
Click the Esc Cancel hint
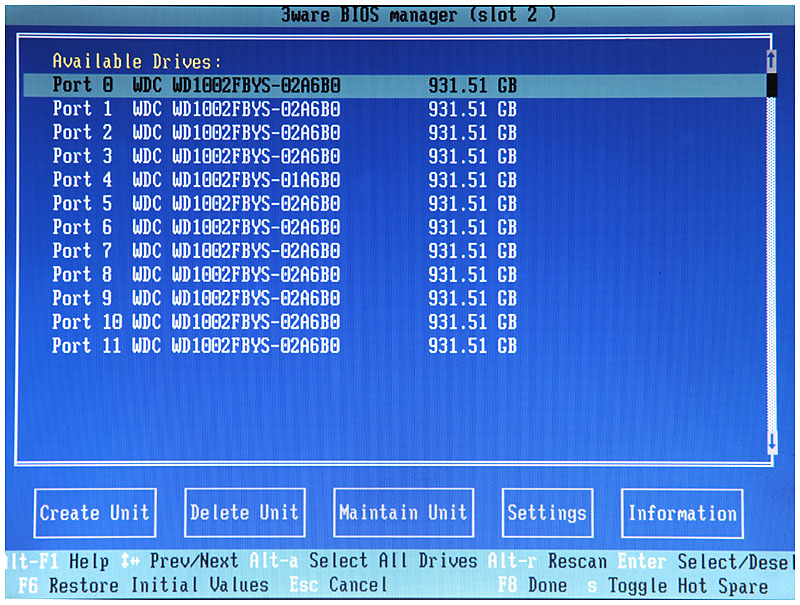tap(338, 585)
